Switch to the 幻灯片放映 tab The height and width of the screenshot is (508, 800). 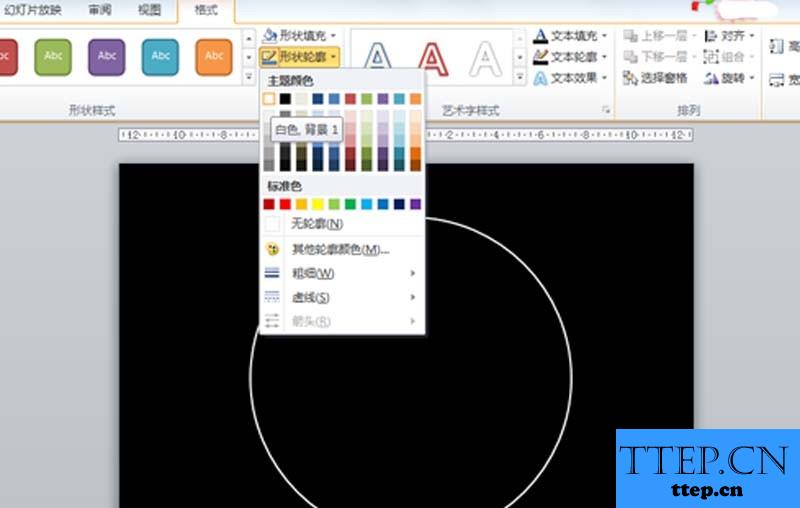pyautogui.click(x=32, y=10)
